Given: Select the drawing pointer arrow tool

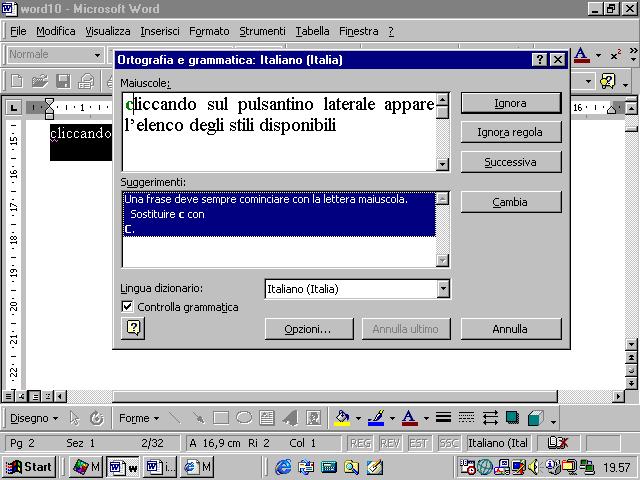Looking at the screenshot, I should coord(74,418).
